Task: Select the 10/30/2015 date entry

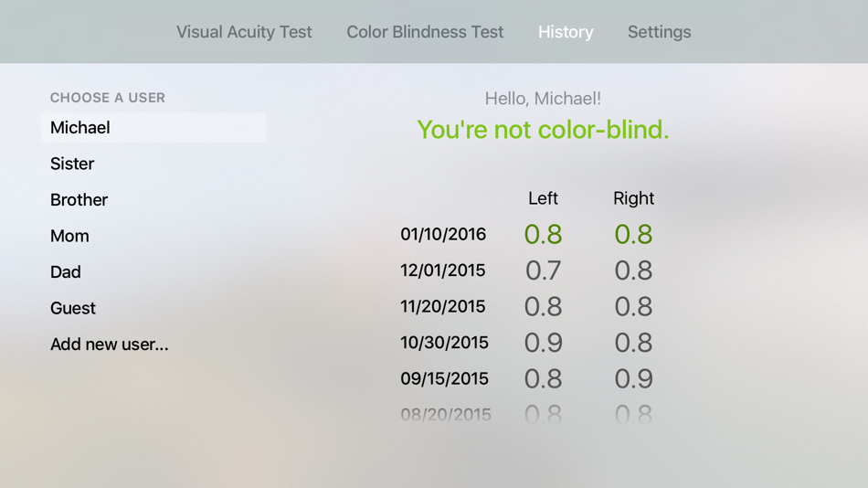Action: (x=445, y=343)
